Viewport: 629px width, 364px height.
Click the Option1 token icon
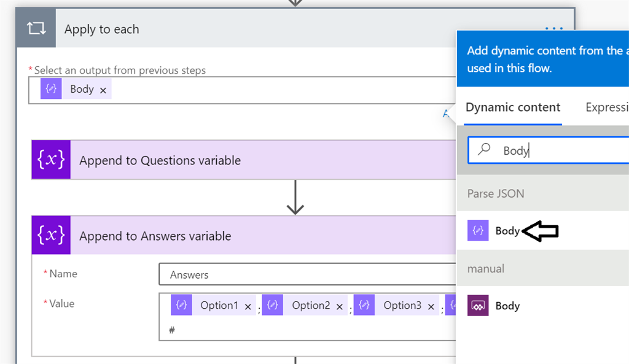(x=181, y=305)
